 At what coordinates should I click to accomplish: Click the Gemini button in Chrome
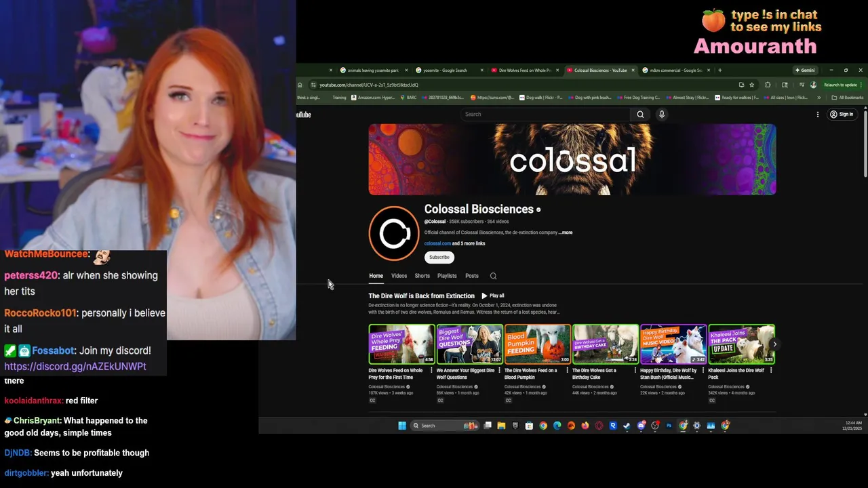click(x=805, y=70)
